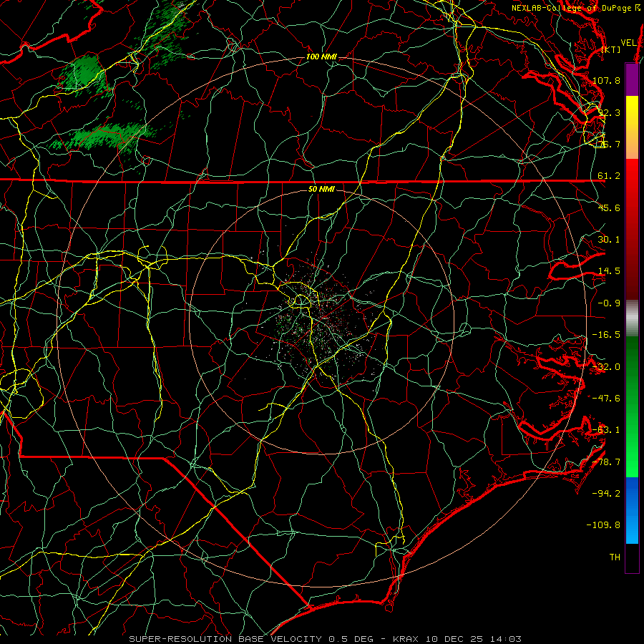This screenshot has height=644, width=644.
Task: Click the -94.2 velocity scale value
Action: (606, 494)
